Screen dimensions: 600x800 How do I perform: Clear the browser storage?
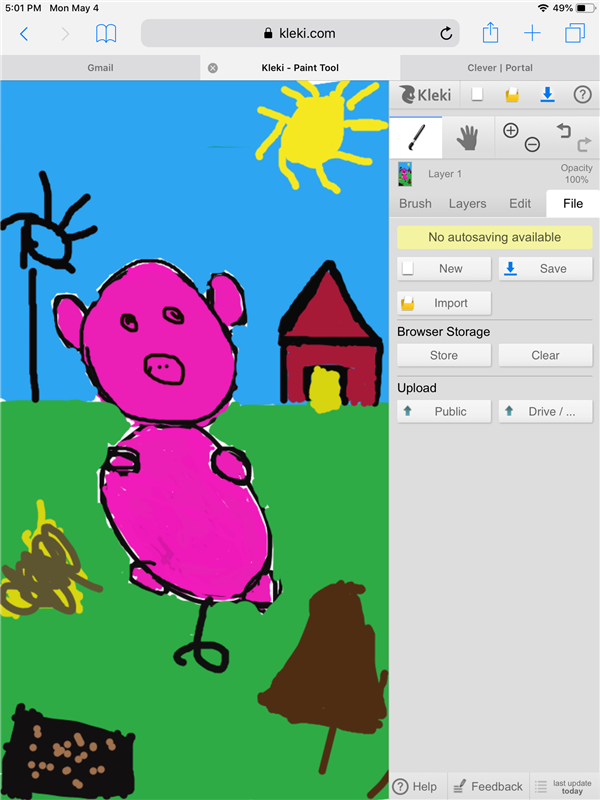(x=545, y=356)
